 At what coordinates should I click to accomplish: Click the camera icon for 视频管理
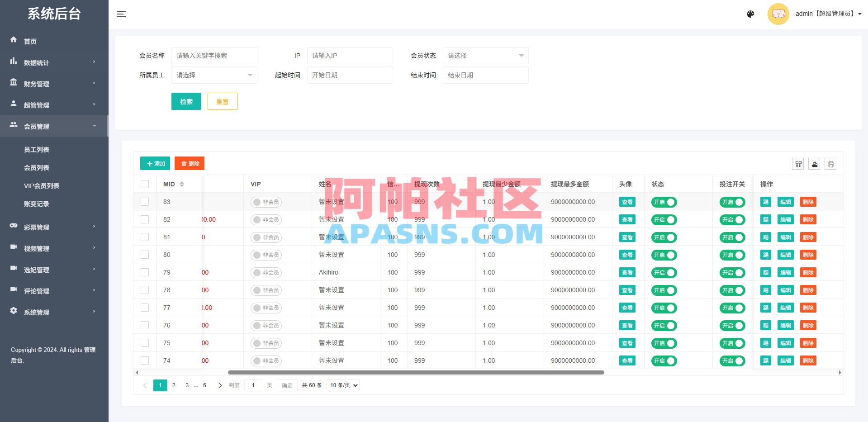(14, 247)
